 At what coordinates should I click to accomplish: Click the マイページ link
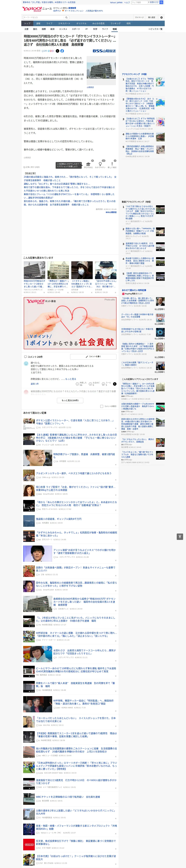(139, 18)
